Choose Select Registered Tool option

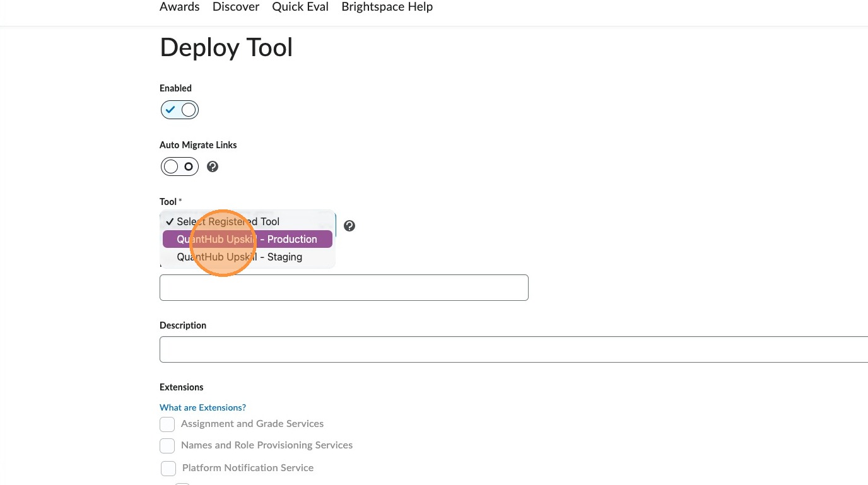pyautogui.click(x=247, y=221)
